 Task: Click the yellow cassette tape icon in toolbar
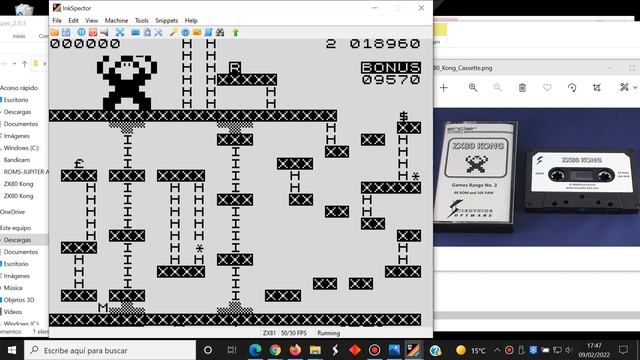tap(197, 32)
